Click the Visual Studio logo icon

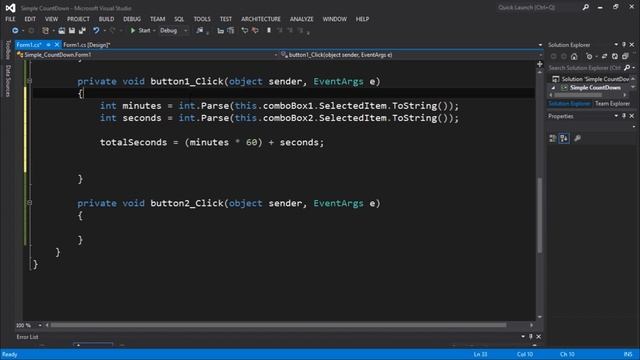[x=11, y=8]
